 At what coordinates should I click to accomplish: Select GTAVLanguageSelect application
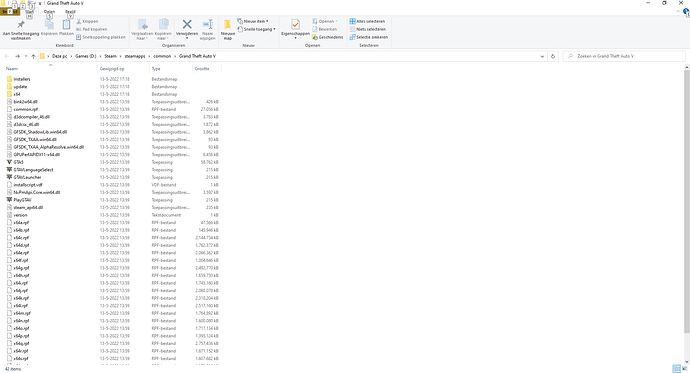tap(30, 170)
